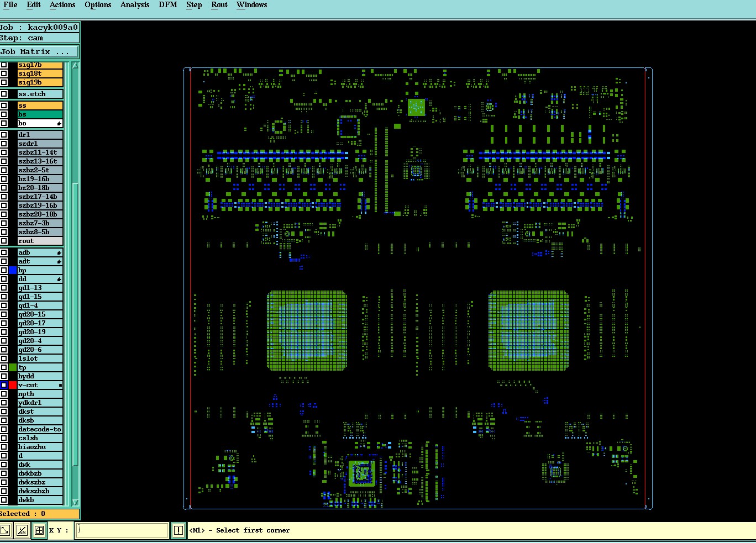Open the File menu
This screenshot has width=756, height=543.
pyautogui.click(x=10, y=4)
